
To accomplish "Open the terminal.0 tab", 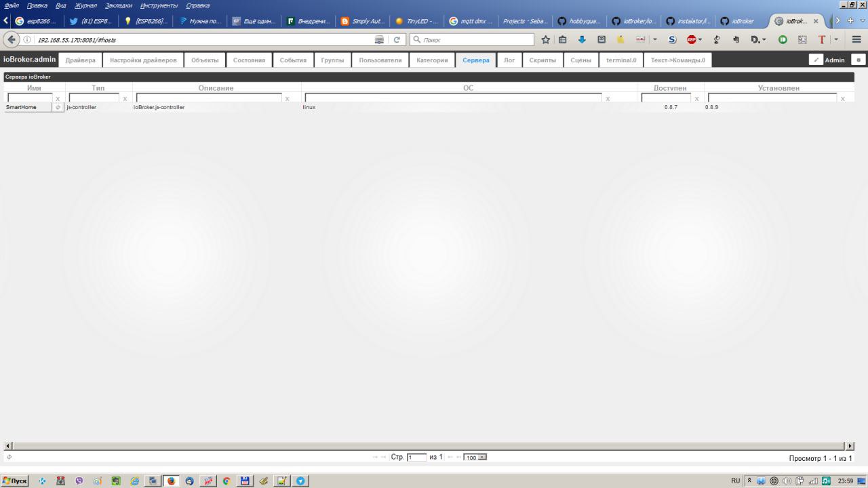I will [621, 60].
